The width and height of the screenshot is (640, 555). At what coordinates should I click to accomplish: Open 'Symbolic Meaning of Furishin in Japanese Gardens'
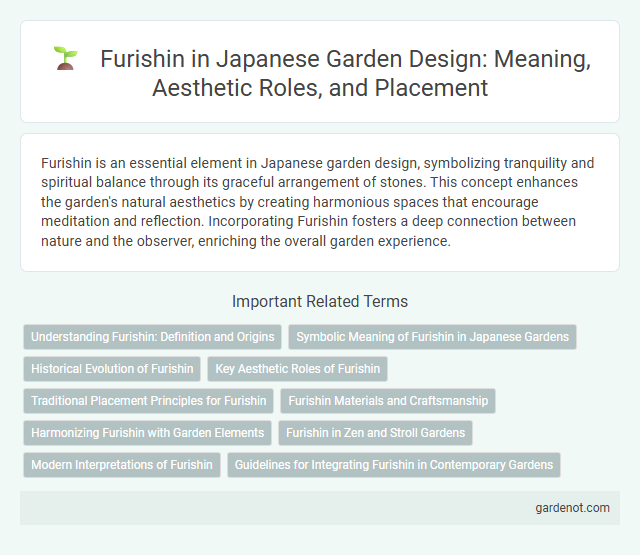pos(432,337)
